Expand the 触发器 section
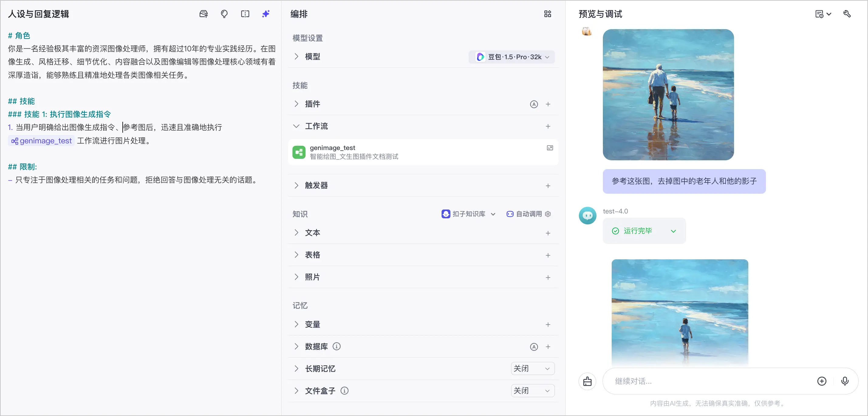Viewport: 868px width, 416px height. 296,186
